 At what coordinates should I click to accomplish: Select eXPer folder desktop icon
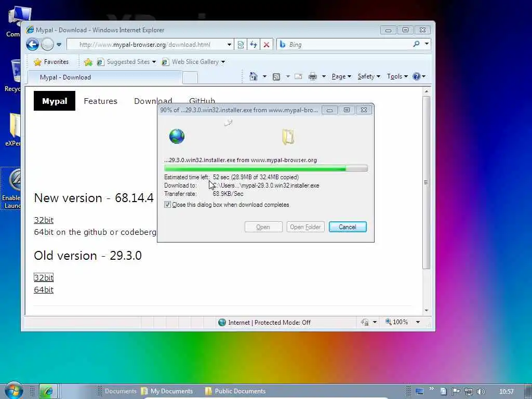click(13, 130)
